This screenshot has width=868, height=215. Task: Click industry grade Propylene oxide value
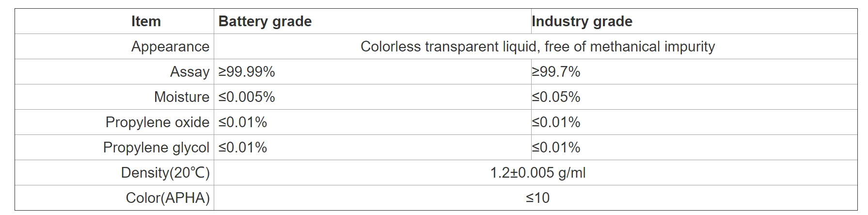pyautogui.click(x=556, y=122)
